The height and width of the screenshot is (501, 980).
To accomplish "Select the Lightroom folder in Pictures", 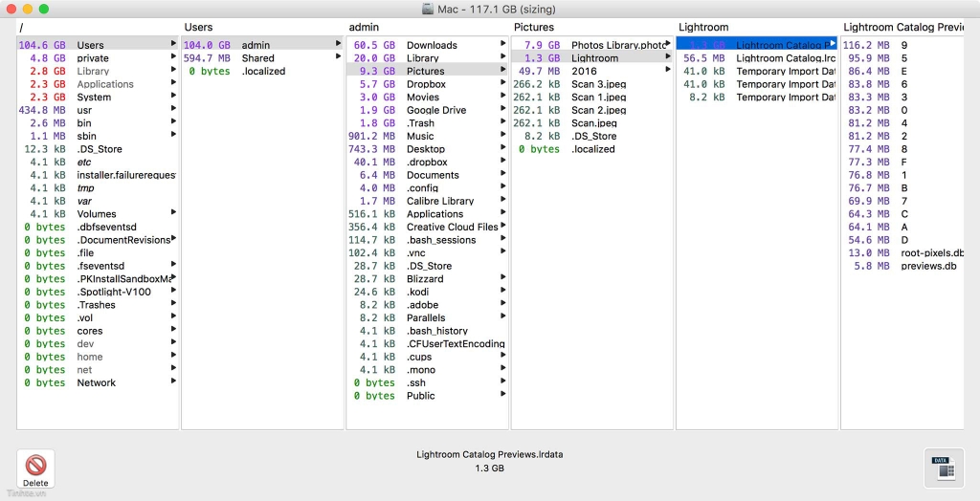I will tap(592, 58).
